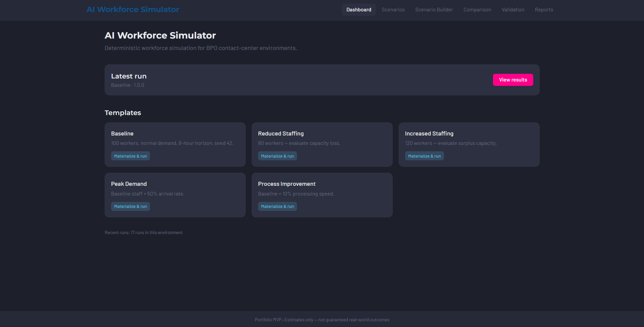
Task: Materialize & run the Reduced Staffing template
Action: 278,156
